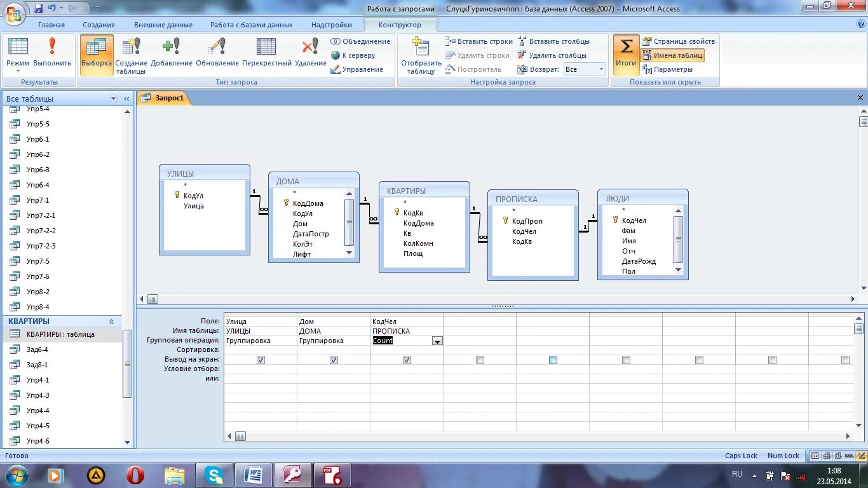Select К серверу pass-through query
This screenshot has width=868, height=488.
click(353, 55)
